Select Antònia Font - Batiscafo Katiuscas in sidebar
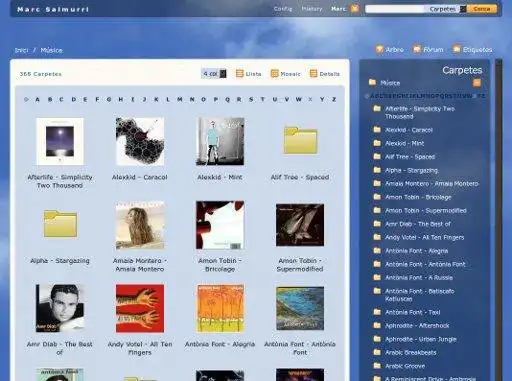The width and height of the screenshot is (512, 381). pyautogui.click(x=420, y=295)
